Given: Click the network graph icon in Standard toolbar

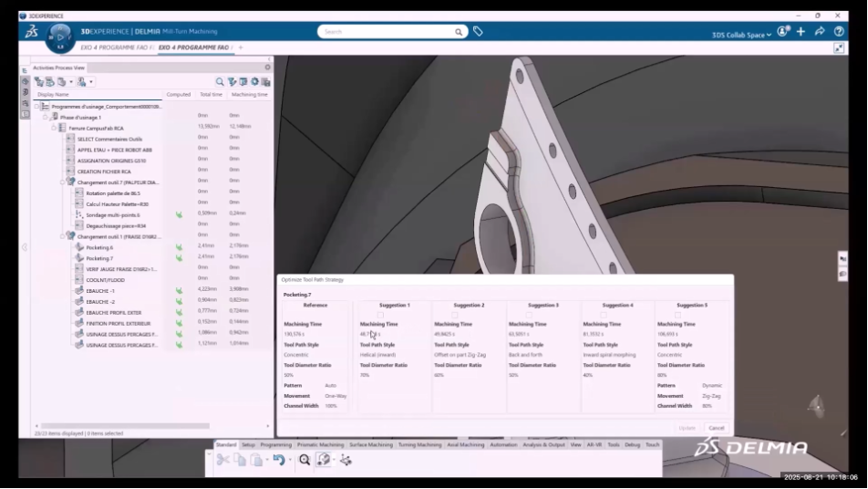Looking at the screenshot, I should pos(346,460).
